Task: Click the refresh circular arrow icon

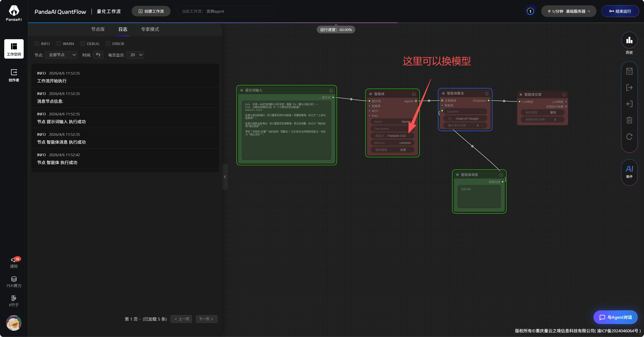Action: click(629, 136)
